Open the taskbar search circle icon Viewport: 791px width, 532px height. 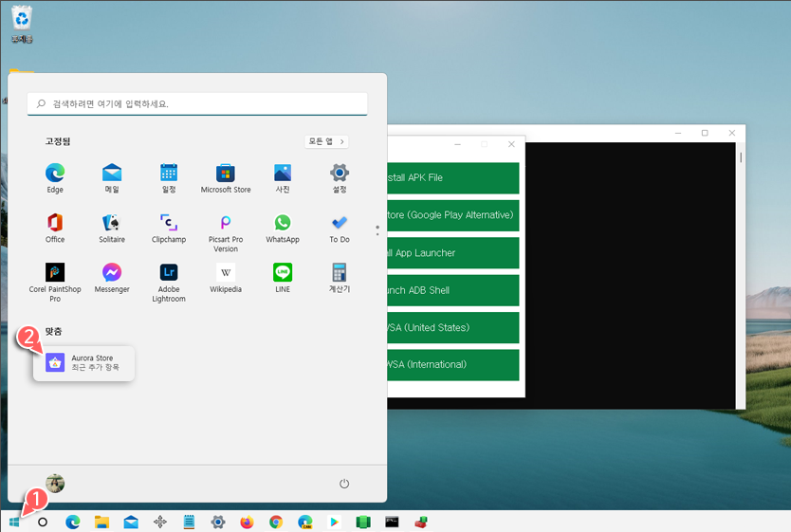pyautogui.click(x=43, y=522)
